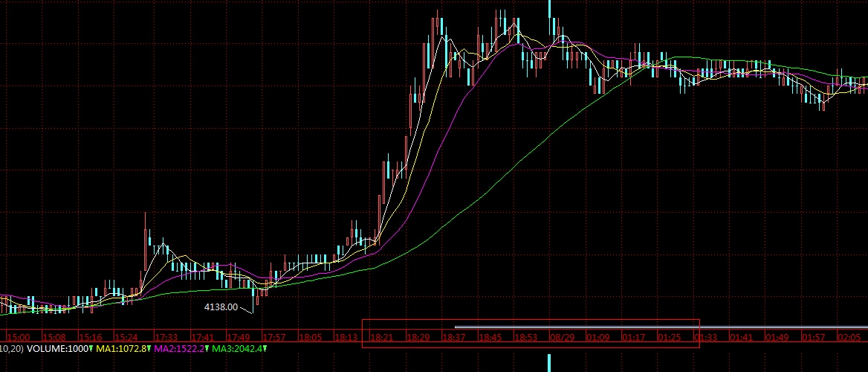The width and height of the screenshot is (868, 372).
Task: Select the 08/29 date marker on time axis
Action: coord(560,338)
